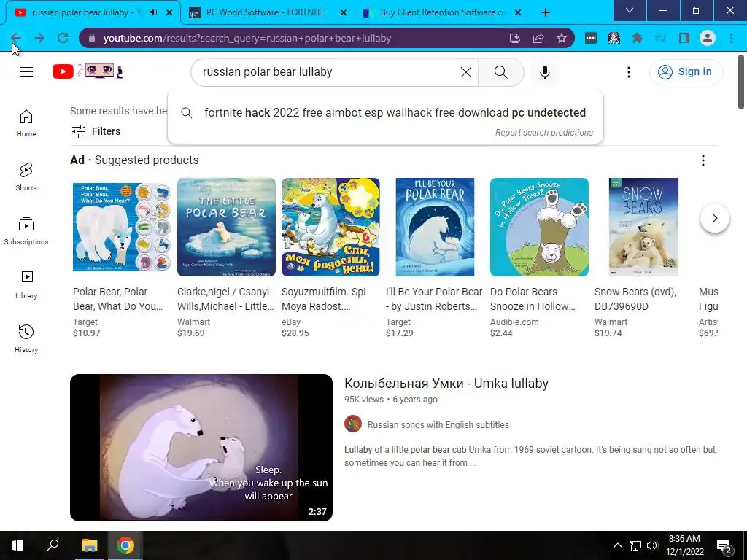Open the taskbar clock 8:36 AM
Viewport: 747px width, 560px height.
684,545
